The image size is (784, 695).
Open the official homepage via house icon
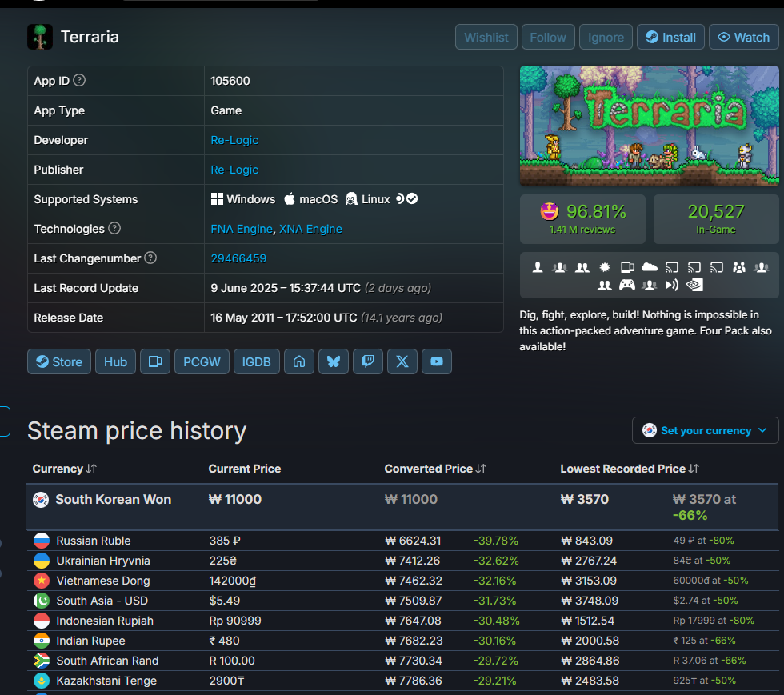[299, 361]
